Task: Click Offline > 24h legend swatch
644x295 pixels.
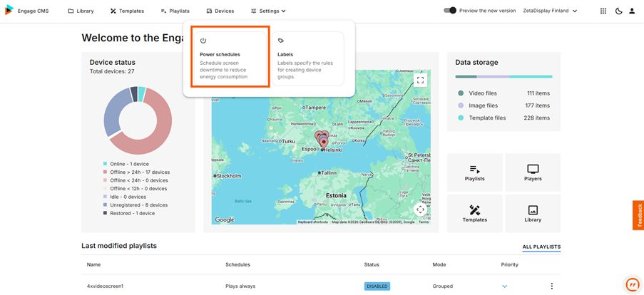Action: (x=105, y=172)
